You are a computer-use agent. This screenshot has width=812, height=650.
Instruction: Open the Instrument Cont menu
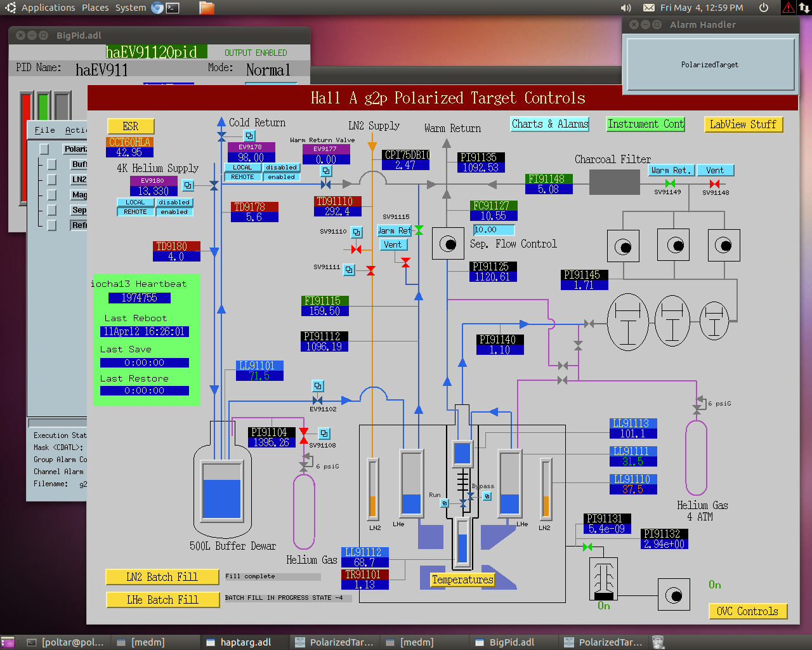pyautogui.click(x=646, y=124)
